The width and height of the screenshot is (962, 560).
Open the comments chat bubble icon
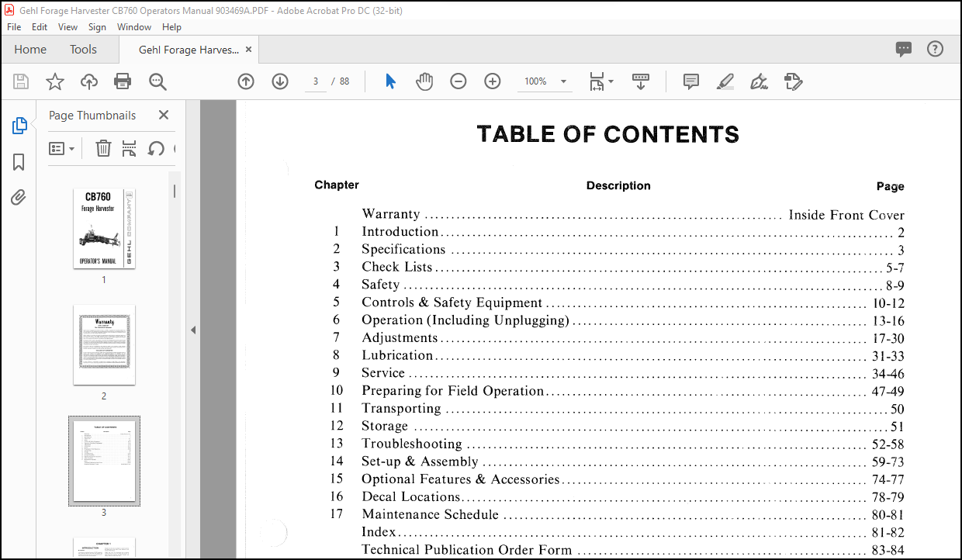coord(904,49)
